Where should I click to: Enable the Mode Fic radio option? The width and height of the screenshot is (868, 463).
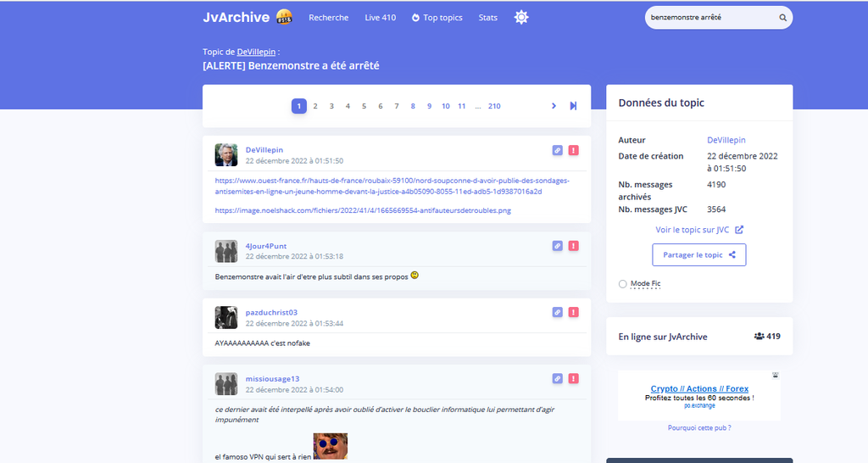click(623, 284)
